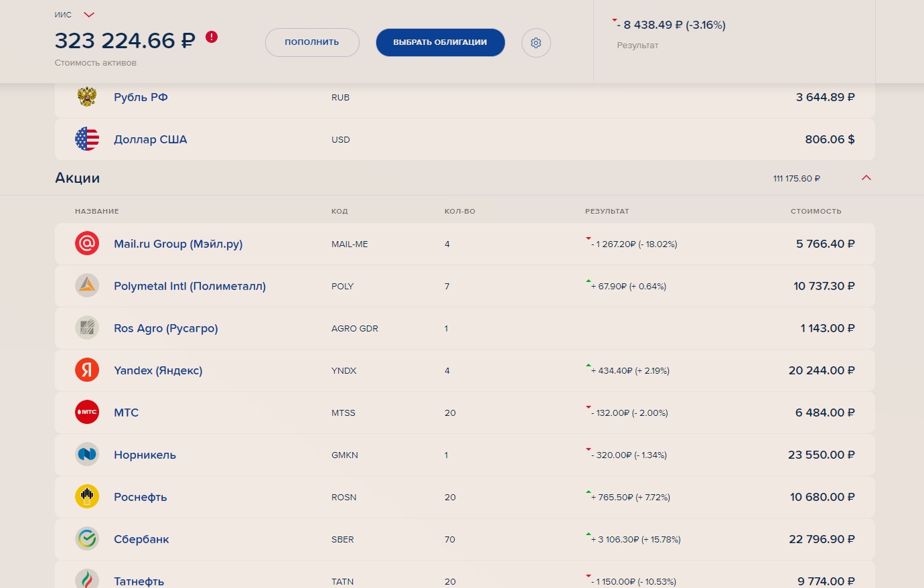Click the Sberbank result +3 106.30₽
The width and height of the screenshot is (924, 588).
[x=635, y=540]
